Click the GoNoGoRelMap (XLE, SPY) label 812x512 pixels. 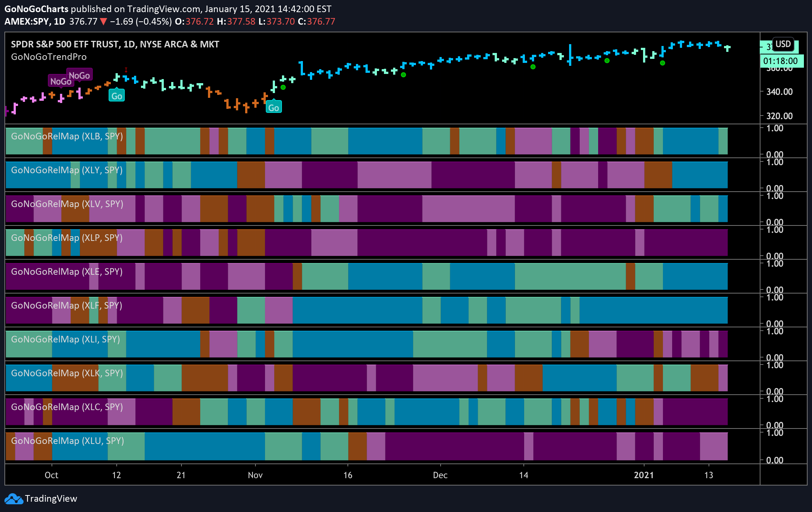[x=67, y=272]
